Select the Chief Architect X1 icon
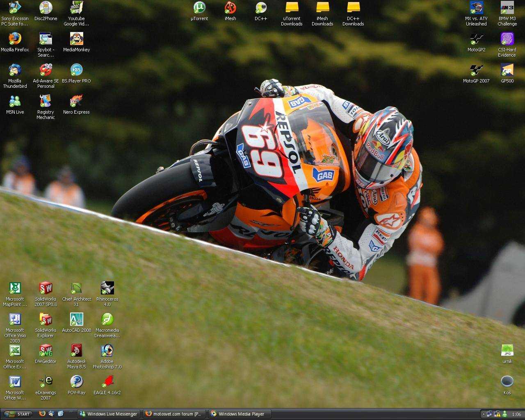This screenshot has height=420, width=525. point(76,294)
